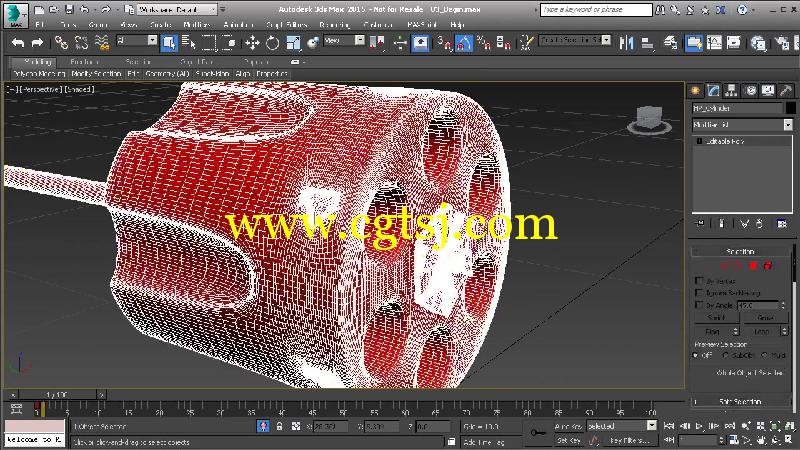Expand the Polygon Modeling ribbon panel

coord(39,74)
